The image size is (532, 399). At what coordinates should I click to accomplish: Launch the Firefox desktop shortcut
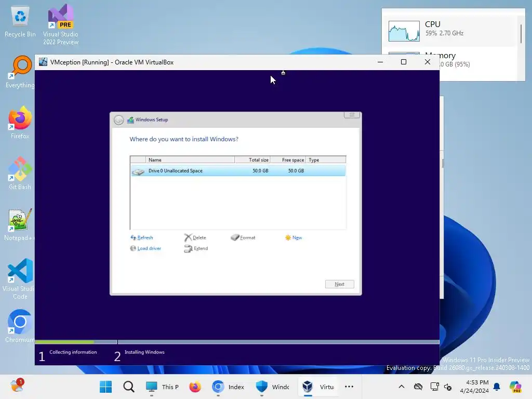[x=20, y=123]
